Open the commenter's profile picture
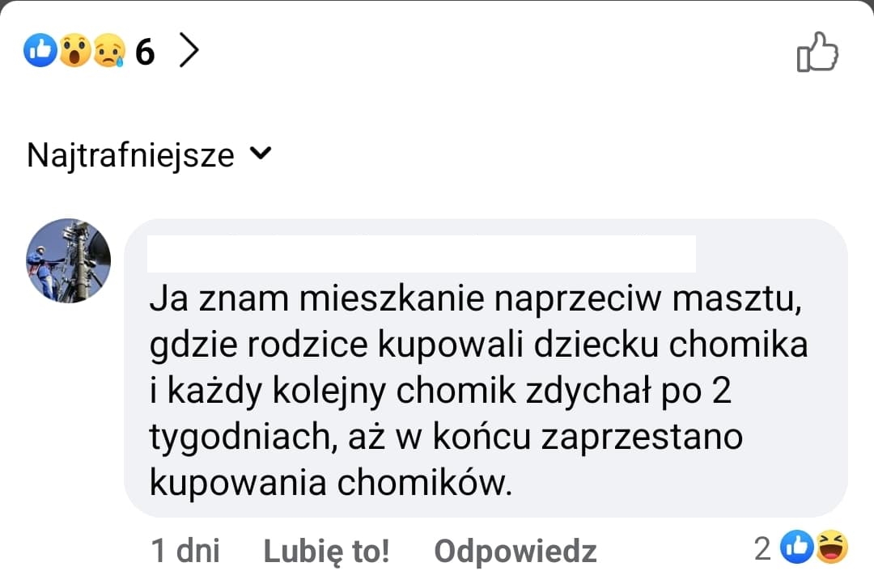Image resolution: width=874 pixels, height=588 pixels. tap(69, 260)
